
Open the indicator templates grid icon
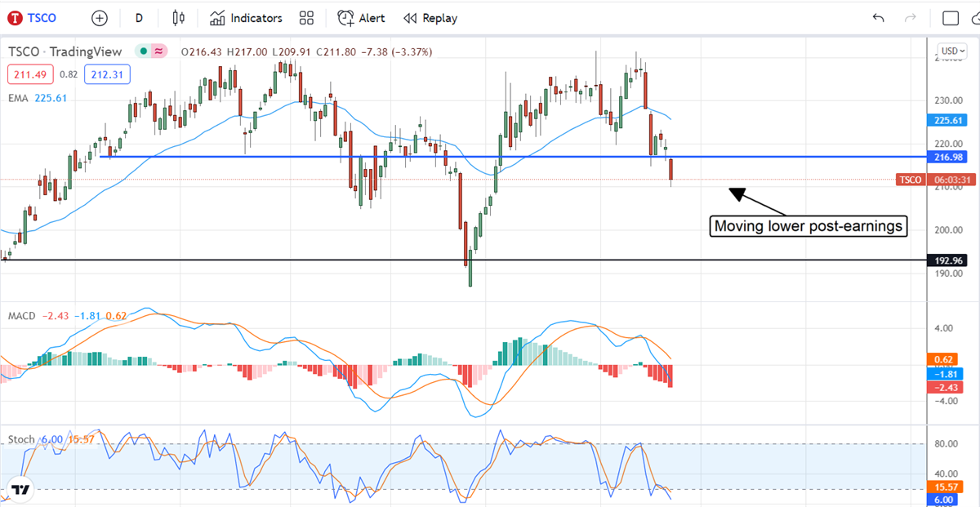pyautogui.click(x=307, y=18)
